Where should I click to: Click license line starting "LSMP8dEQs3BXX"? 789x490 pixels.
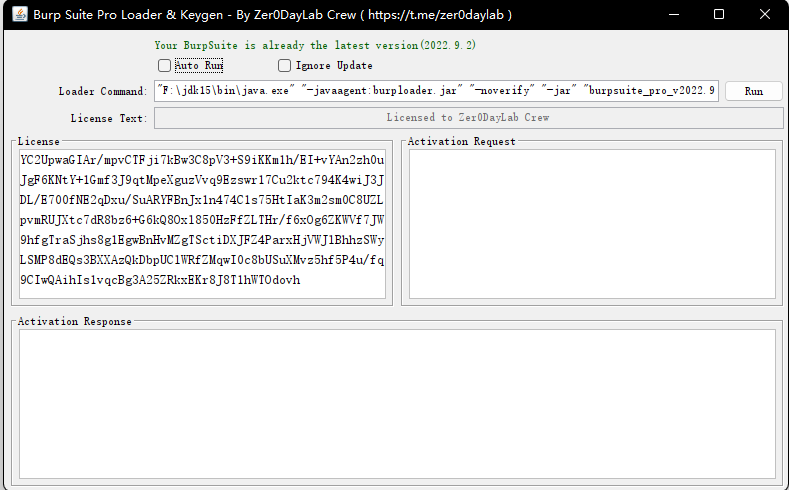pos(202,260)
